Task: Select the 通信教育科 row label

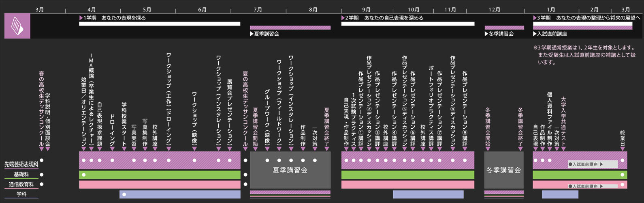Action: pyautogui.click(x=21, y=184)
